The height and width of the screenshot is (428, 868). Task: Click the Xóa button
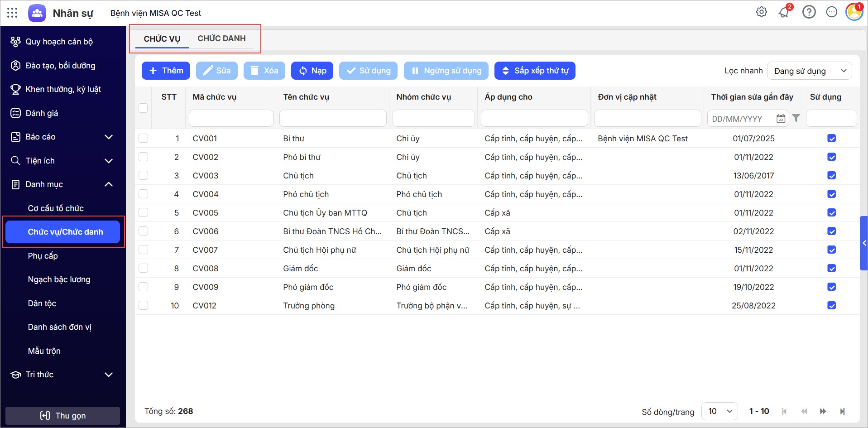point(264,71)
